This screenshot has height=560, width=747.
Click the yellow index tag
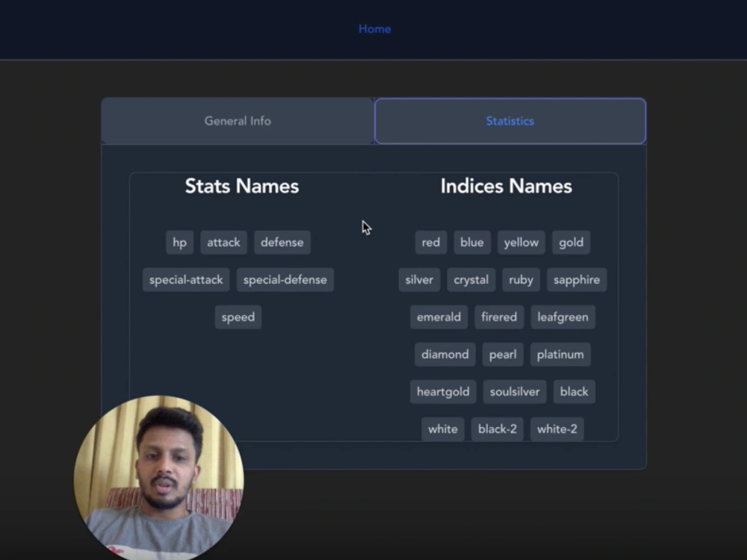521,243
